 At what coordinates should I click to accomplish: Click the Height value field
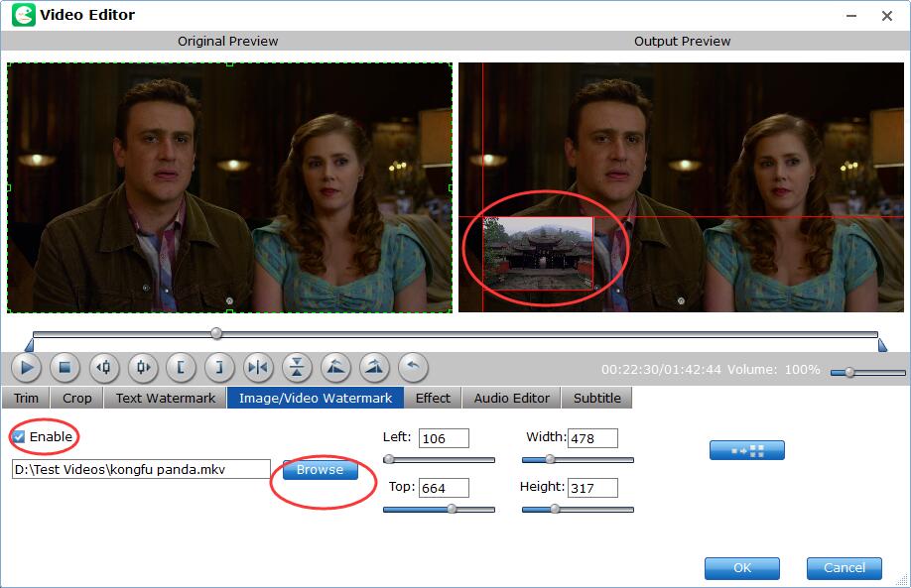[592, 488]
